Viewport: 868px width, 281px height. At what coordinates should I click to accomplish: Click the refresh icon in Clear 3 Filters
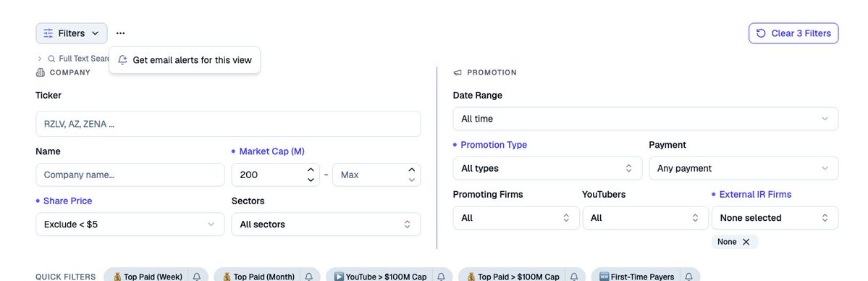[x=761, y=33]
